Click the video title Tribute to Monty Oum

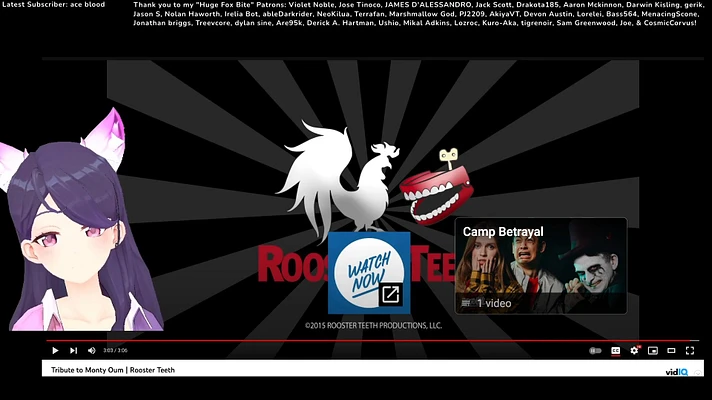click(113, 370)
